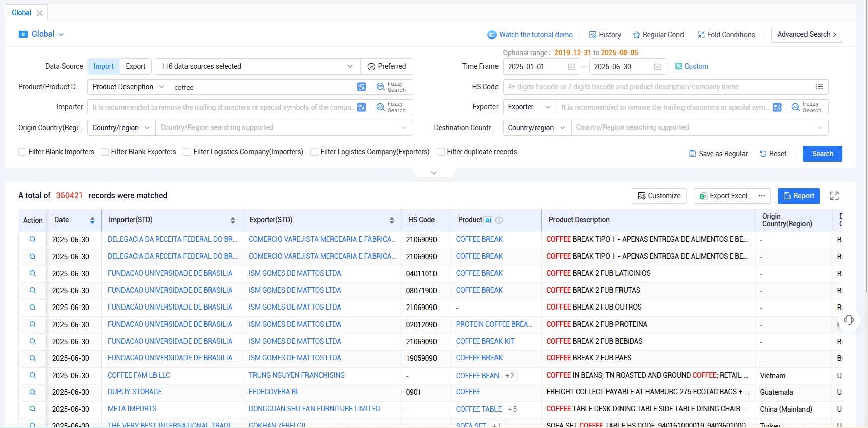
Task: Check Filter duplicate records option
Action: 441,152
